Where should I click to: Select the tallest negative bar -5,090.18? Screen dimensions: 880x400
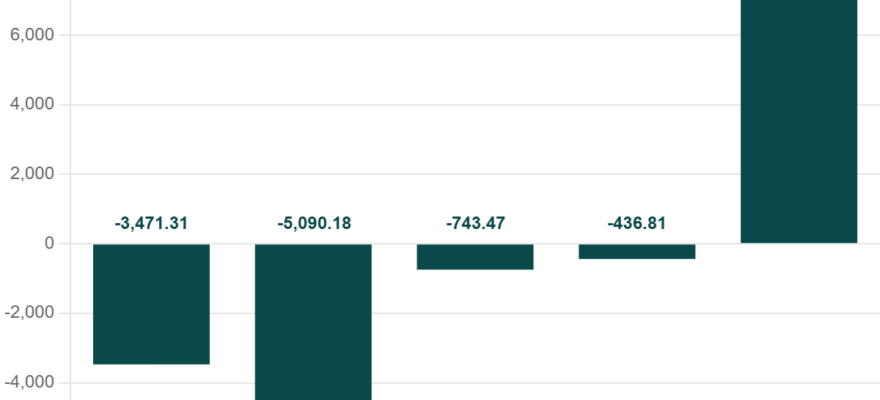(313, 322)
